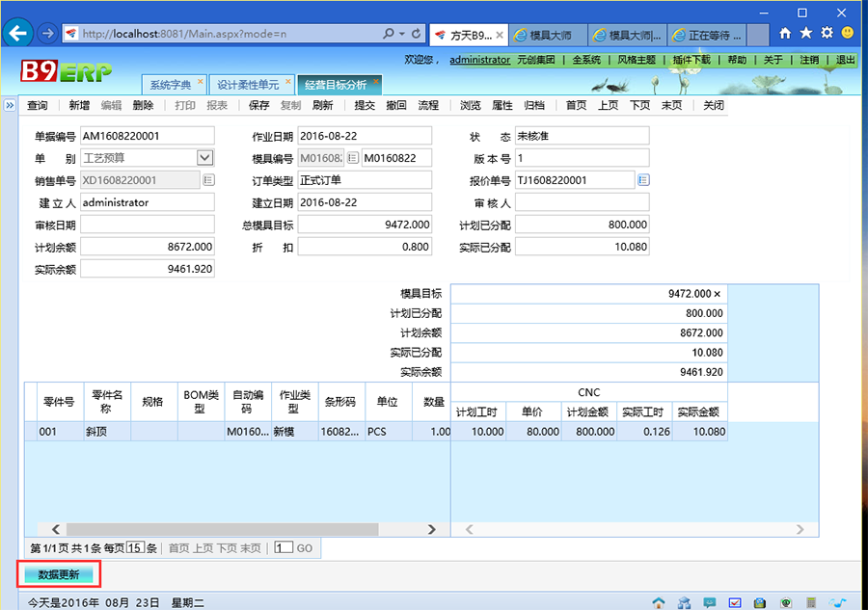This screenshot has height=610, width=868.
Task: Click the home icon in status bar
Action: point(658,602)
